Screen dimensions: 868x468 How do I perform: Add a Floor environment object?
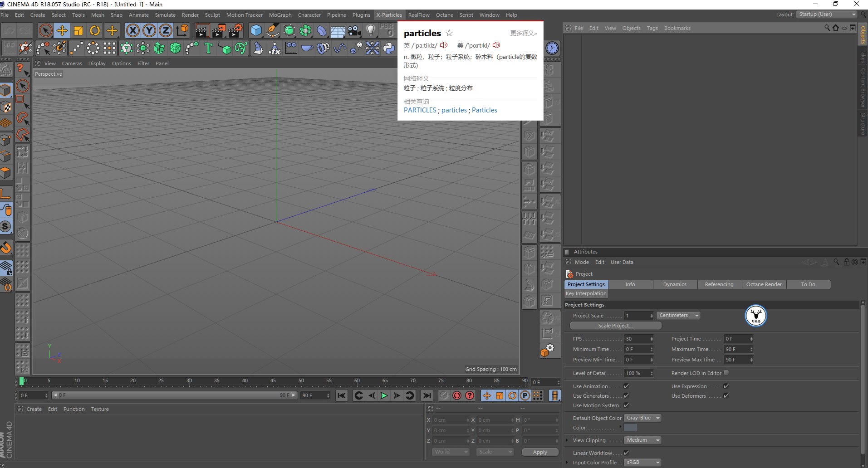pyautogui.click(x=338, y=31)
